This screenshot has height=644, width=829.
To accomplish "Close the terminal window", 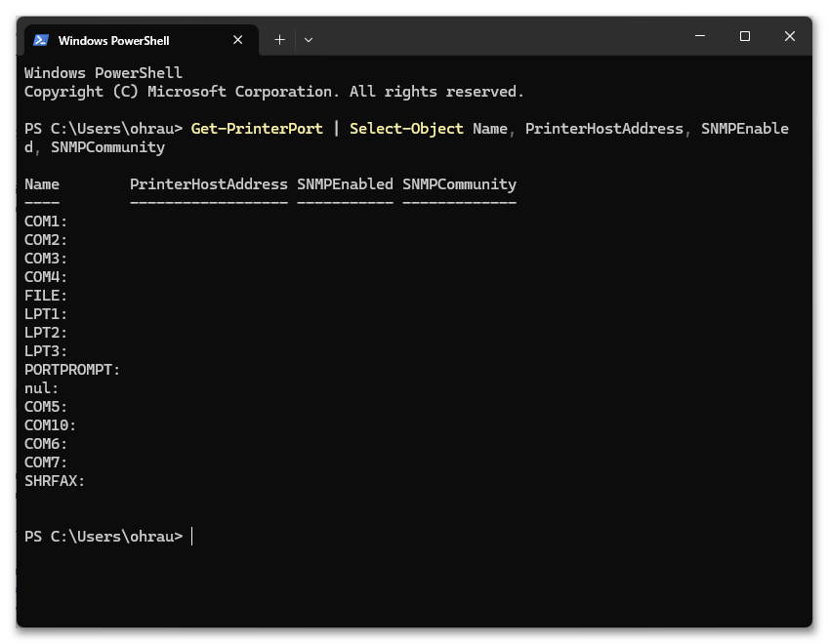I will (x=789, y=36).
